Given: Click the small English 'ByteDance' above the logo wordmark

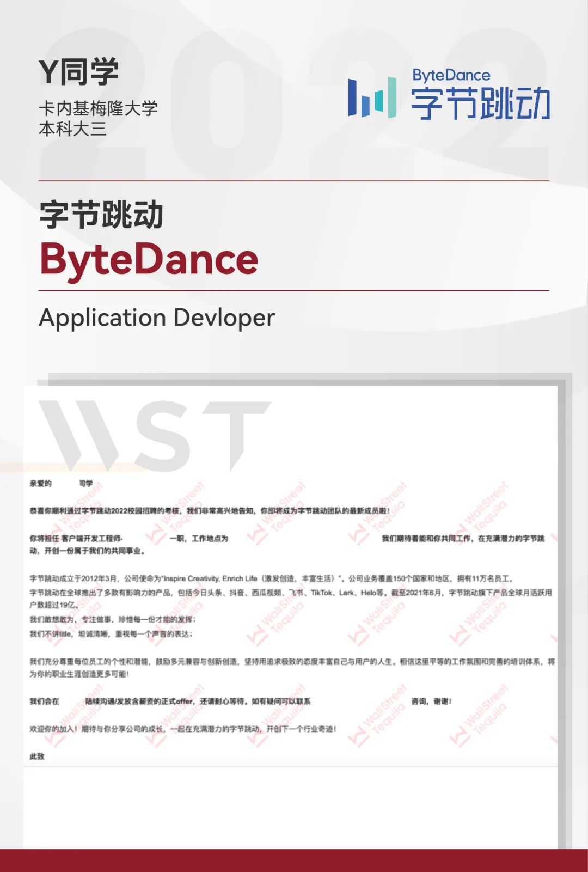Looking at the screenshot, I should (451, 75).
